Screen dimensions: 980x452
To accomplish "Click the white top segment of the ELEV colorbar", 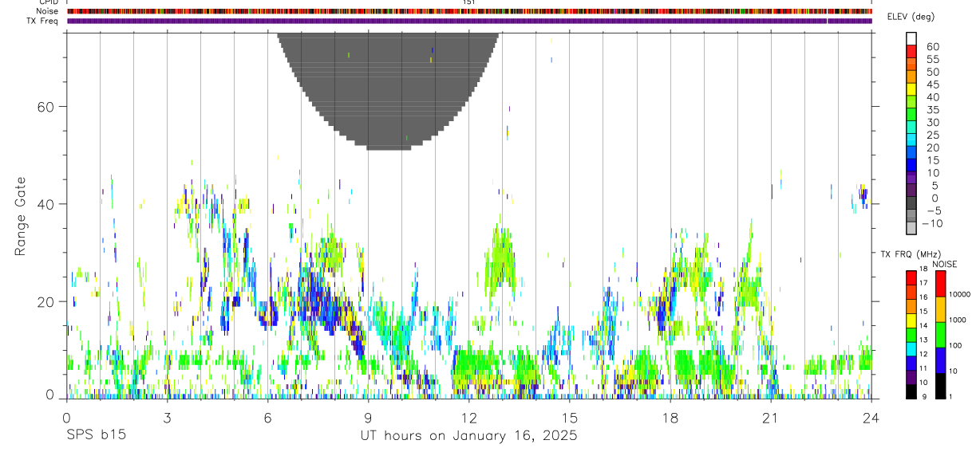I will click(x=911, y=37).
